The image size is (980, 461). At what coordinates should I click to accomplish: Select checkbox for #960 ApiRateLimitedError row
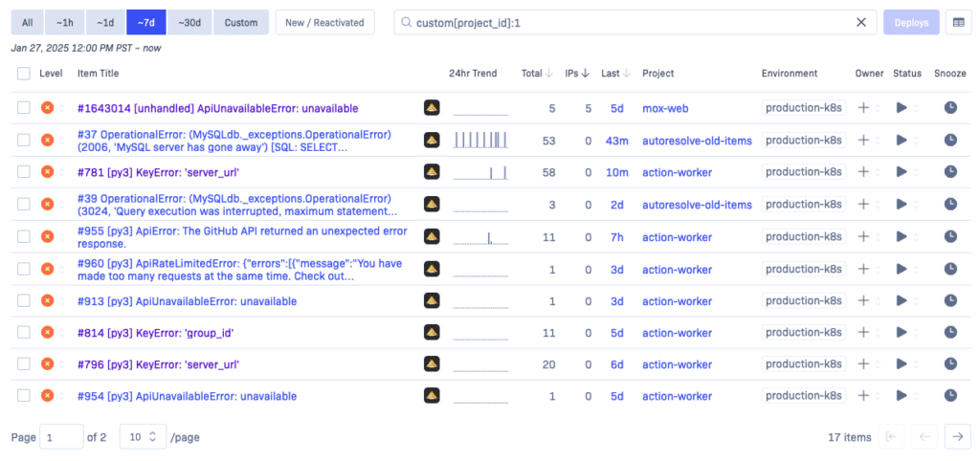[24, 269]
